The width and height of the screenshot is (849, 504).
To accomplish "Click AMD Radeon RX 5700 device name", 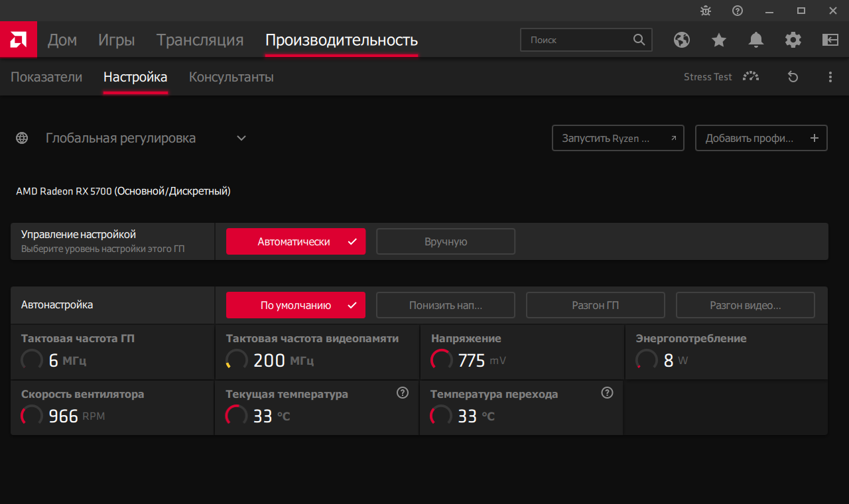I will (123, 191).
